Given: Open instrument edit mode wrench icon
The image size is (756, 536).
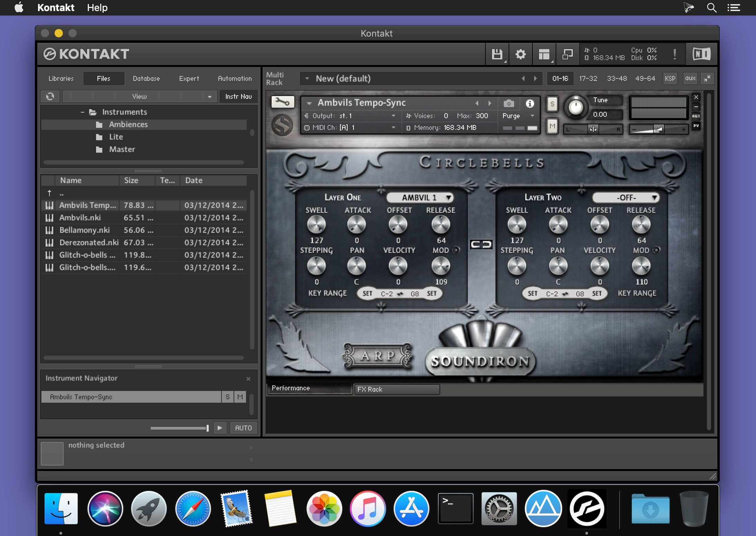Looking at the screenshot, I should (x=283, y=102).
